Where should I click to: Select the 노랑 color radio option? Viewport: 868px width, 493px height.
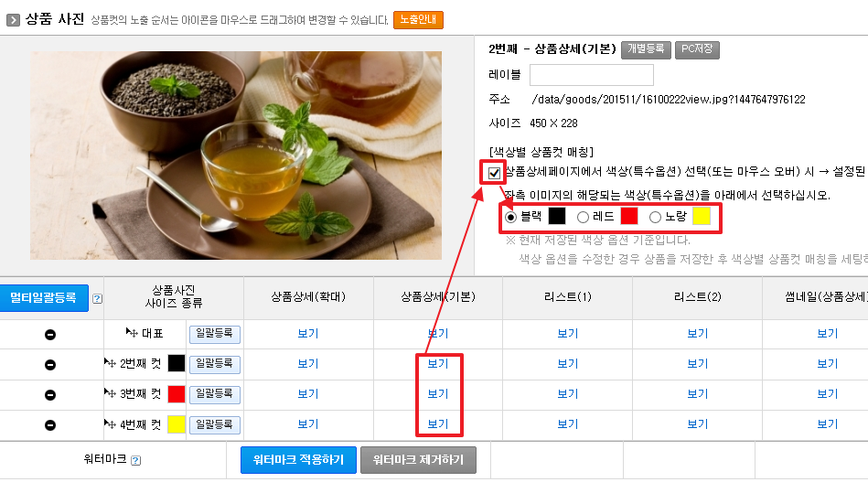(655, 217)
